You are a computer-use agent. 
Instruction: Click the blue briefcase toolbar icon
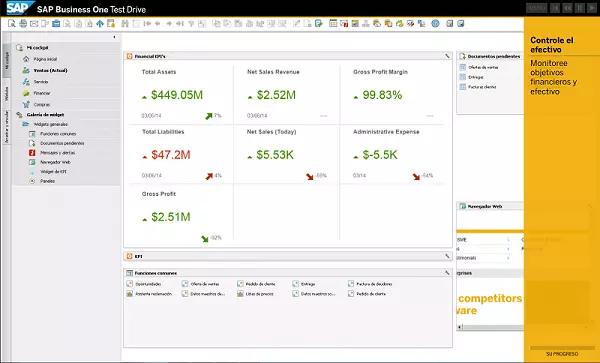[56, 24]
